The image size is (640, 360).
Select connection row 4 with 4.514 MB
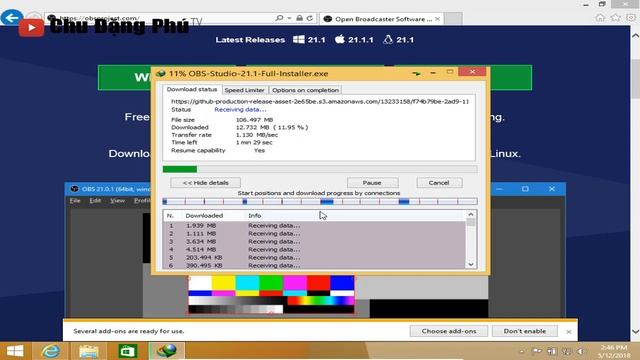[x=314, y=249]
